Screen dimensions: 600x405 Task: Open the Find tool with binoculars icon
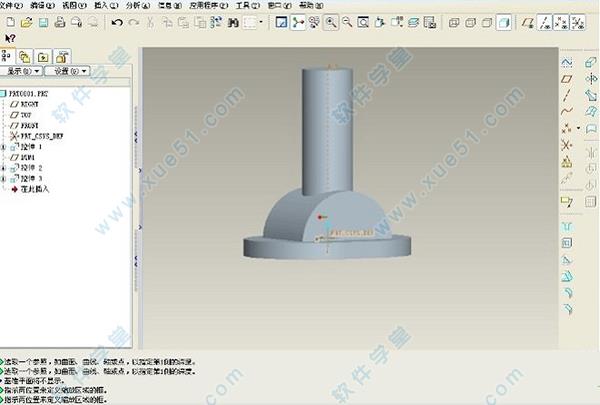click(233, 23)
